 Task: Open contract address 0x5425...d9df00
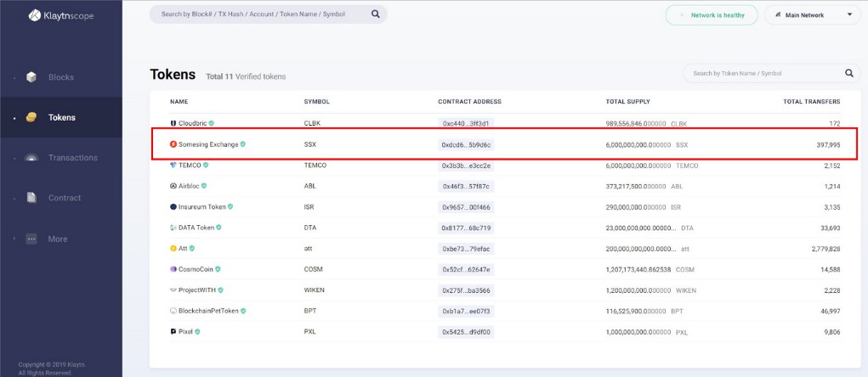click(466, 332)
